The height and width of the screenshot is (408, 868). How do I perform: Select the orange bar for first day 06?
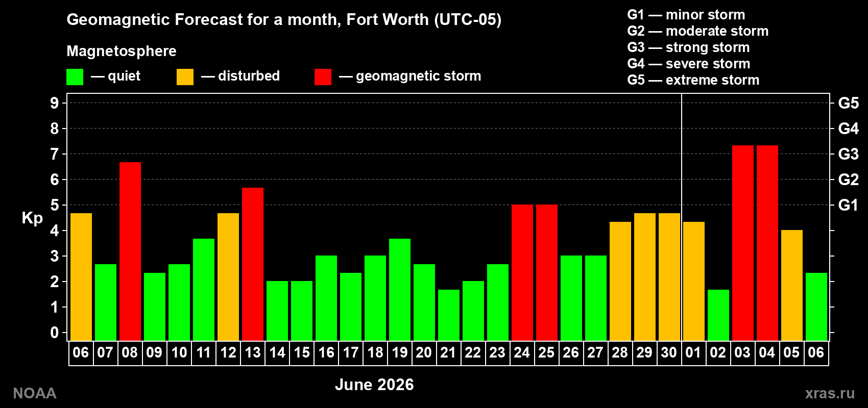pyautogui.click(x=81, y=277)
